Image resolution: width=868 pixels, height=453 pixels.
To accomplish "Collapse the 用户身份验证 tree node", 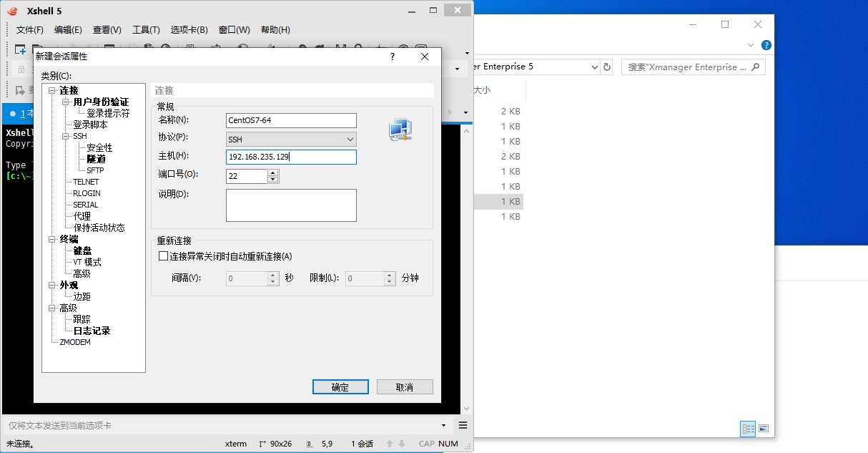I will pos(66,102).
